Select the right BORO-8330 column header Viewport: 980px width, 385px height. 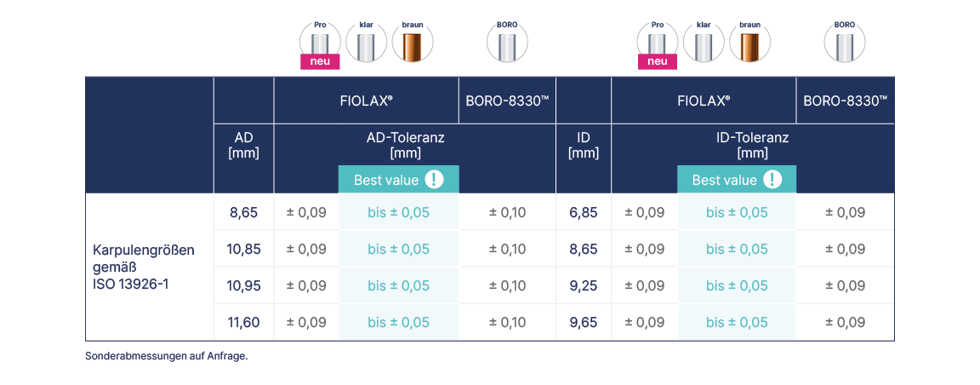click(x=845, y=101)
